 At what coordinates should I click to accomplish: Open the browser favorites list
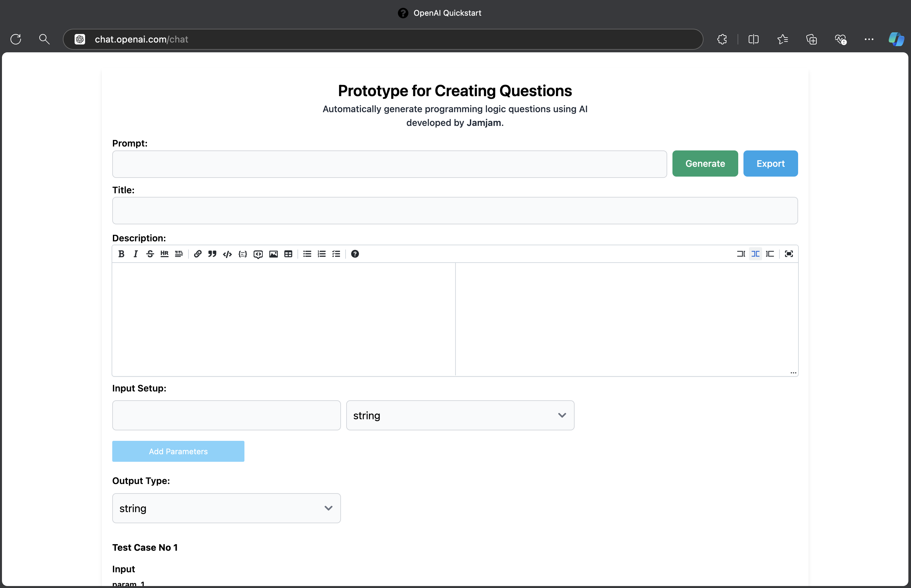click(783, 39)
